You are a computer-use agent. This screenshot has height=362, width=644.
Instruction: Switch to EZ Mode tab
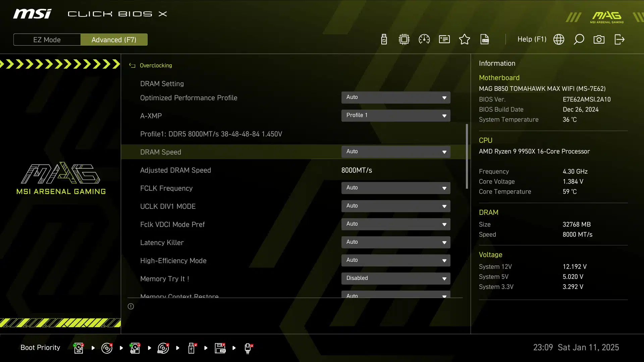coord(47,40)
